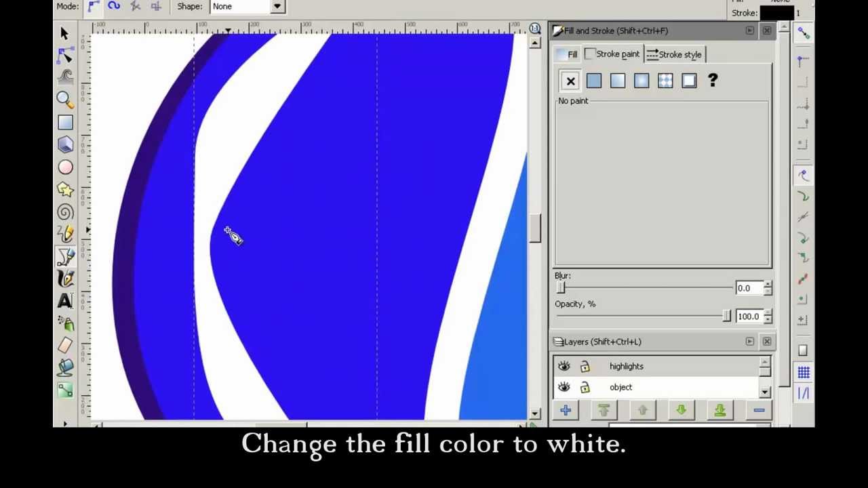
Task: Click the Unset paint question mark
Action: (713, 81)
